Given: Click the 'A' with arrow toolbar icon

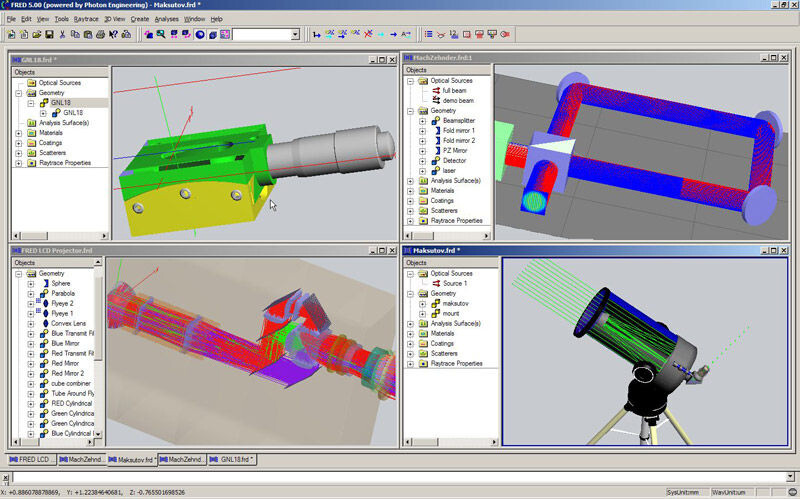Looking at the screenshot, I should click(406, 34).
